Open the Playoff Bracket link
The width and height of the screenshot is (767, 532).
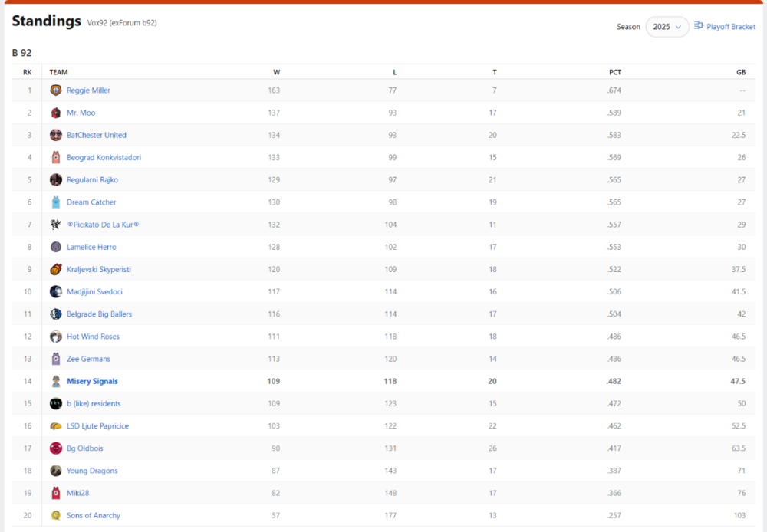(x=731, y=27)
